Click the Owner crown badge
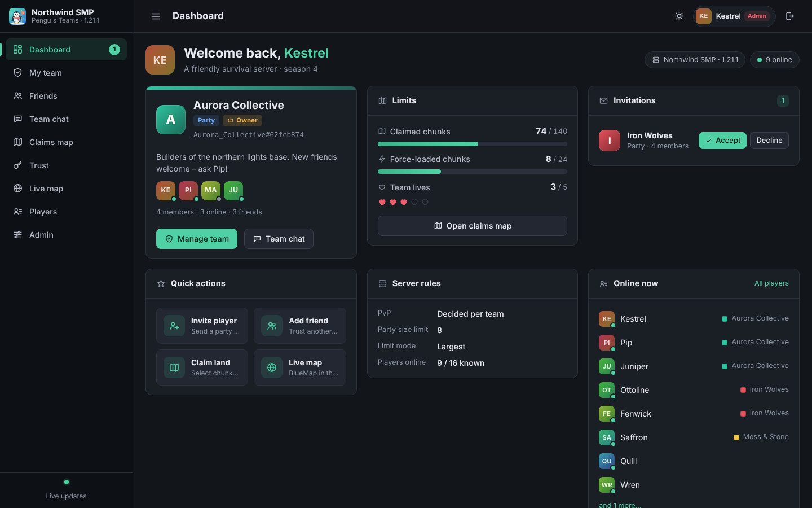Viewport: 812px width, 508px height. tap(242, 120)
